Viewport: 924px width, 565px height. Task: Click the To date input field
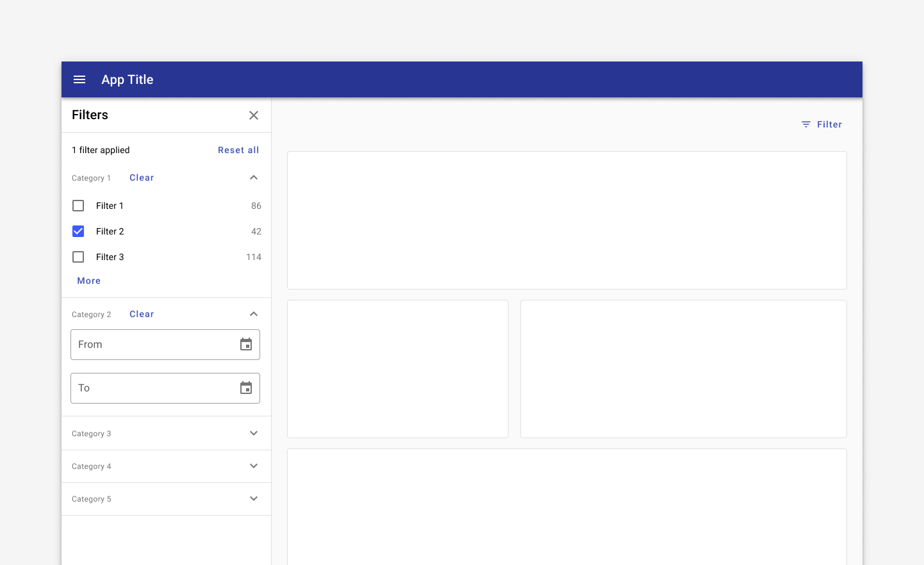(165, 388)
